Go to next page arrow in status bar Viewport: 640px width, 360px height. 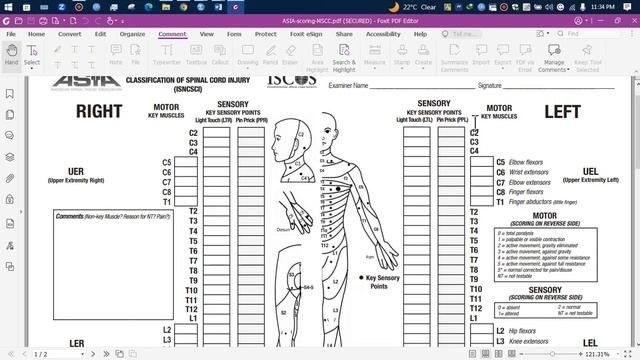pyautogui.click(x=93, y=354)
